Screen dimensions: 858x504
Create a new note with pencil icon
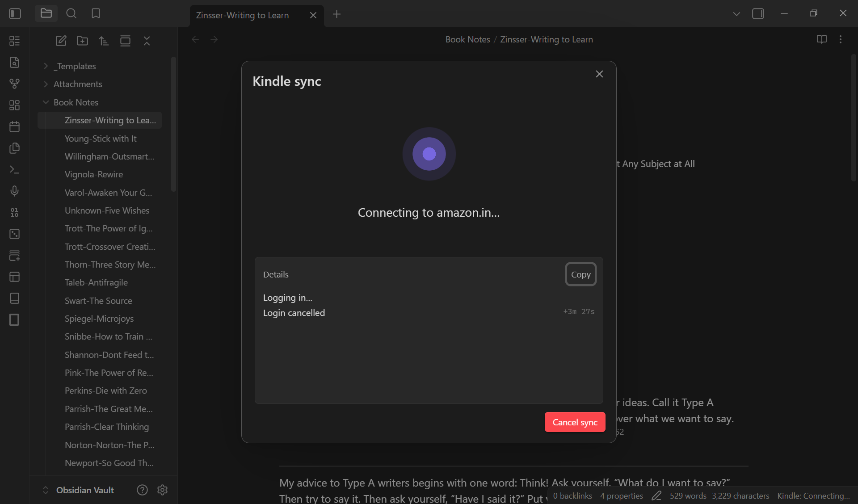(x=61, y=41)
